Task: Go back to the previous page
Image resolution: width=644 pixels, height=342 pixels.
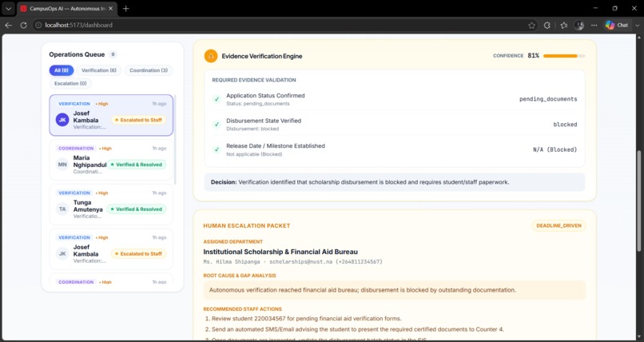Action: tap(8, 25)
